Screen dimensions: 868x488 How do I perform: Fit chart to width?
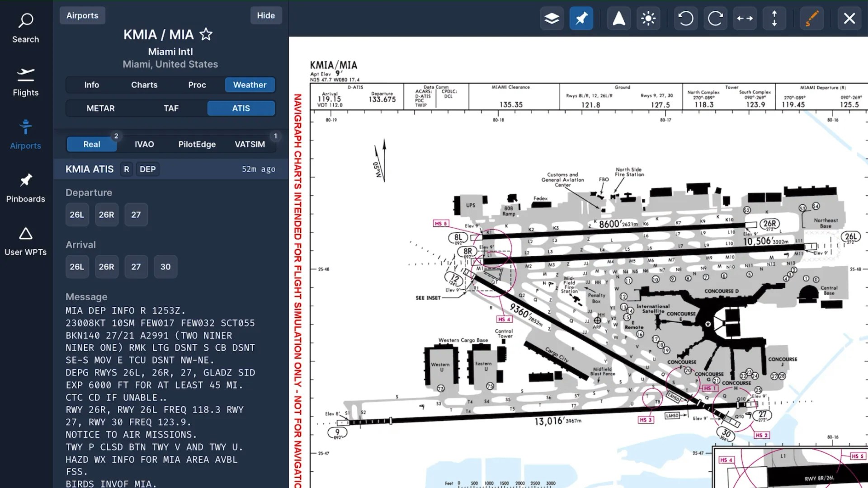click(745, 19)
